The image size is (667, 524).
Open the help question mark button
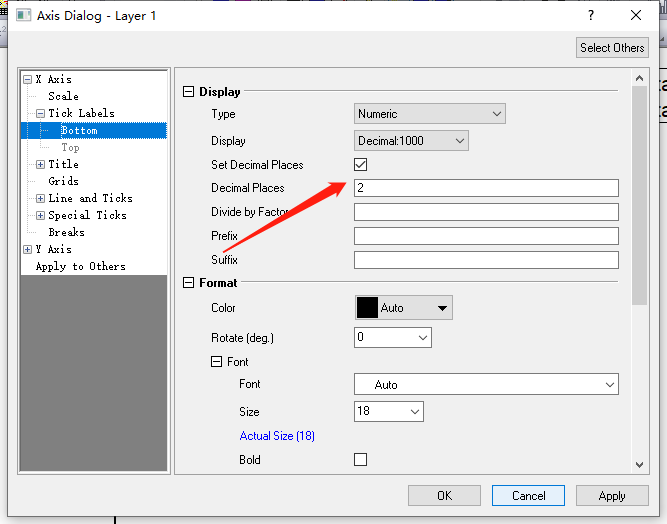point(591,15)
